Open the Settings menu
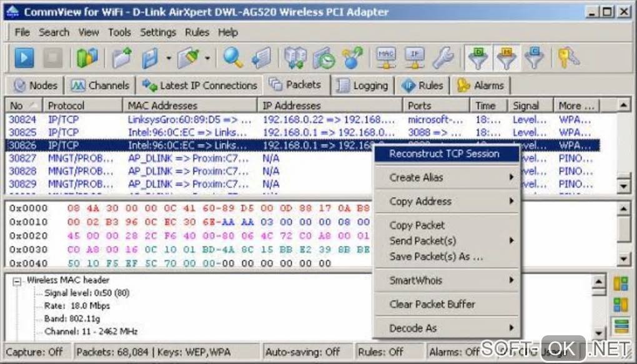Viewport: 637px width, 364px height. coord(158,32)
